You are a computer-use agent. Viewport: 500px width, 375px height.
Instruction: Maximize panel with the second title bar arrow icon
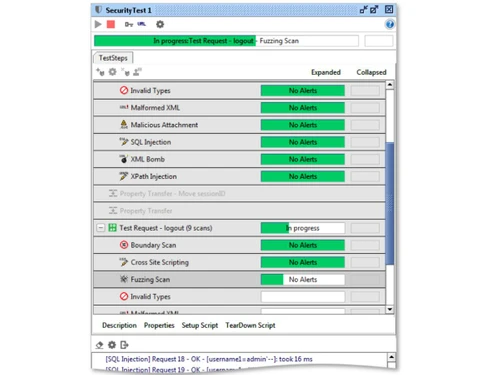374,10
